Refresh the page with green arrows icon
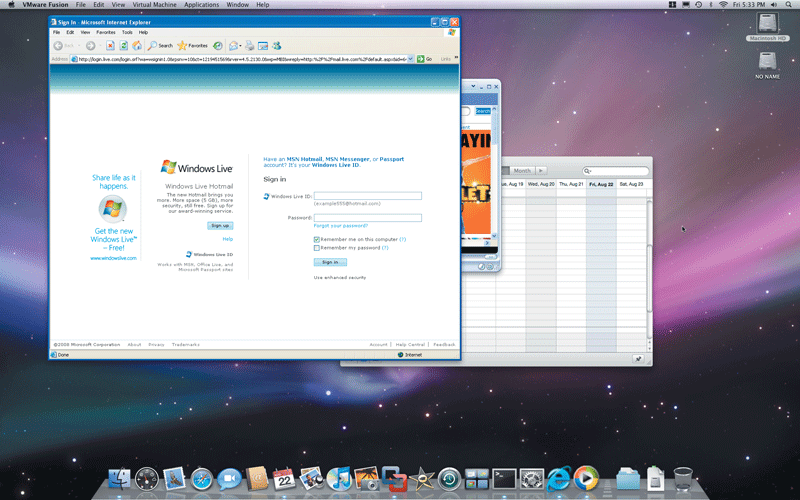This screenshot has width=800, height=500. click(123, 46)
